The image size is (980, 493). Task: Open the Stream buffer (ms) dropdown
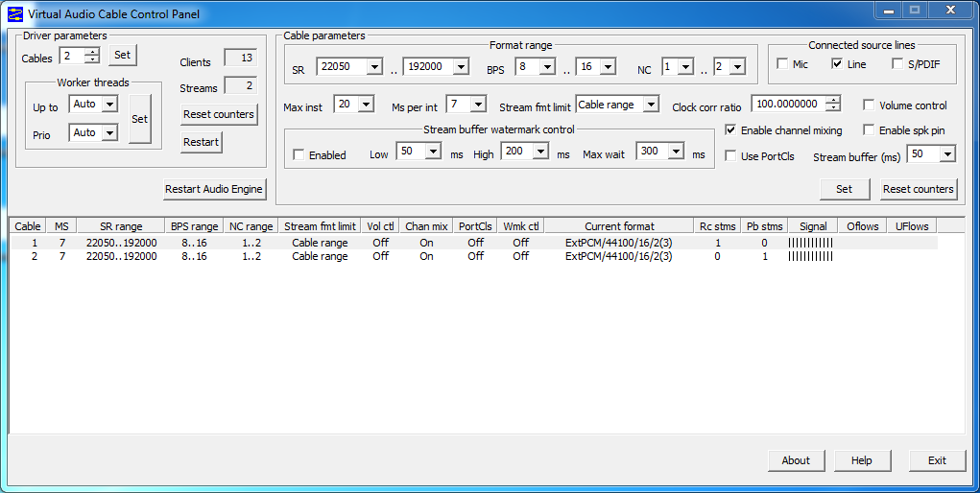tap(947, 153)
